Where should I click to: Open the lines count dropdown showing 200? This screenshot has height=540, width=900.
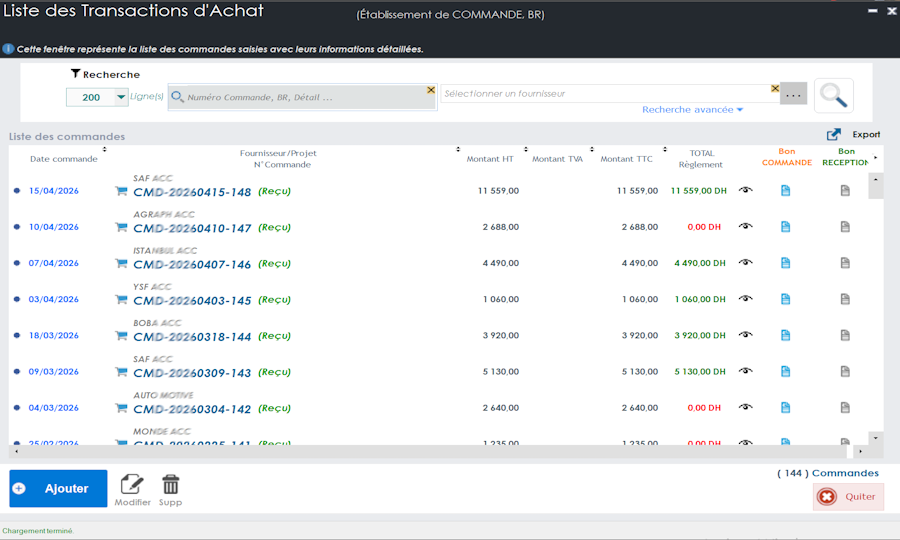click(x=121, y=97)
